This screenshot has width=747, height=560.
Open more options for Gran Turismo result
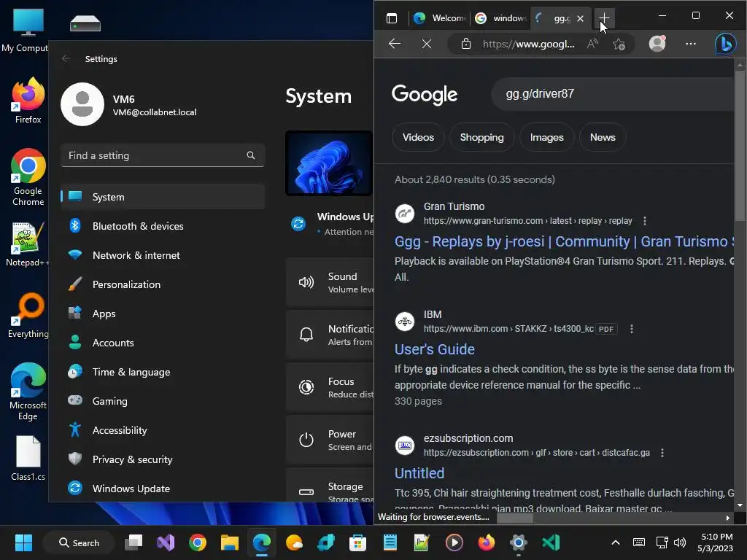[x=645, y=221]
